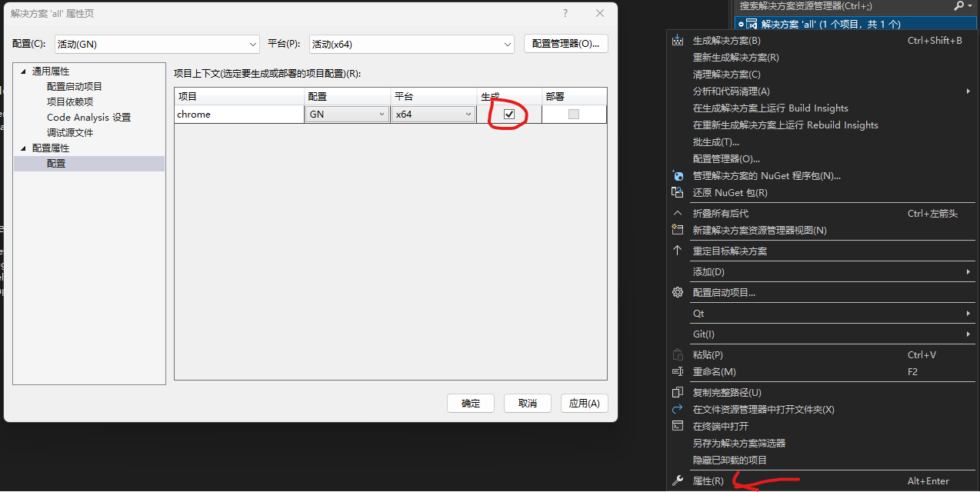The width and height of the screenshot is (980, 492).
Task: Click the Copy Full Path icon
Action: [678, 391]
